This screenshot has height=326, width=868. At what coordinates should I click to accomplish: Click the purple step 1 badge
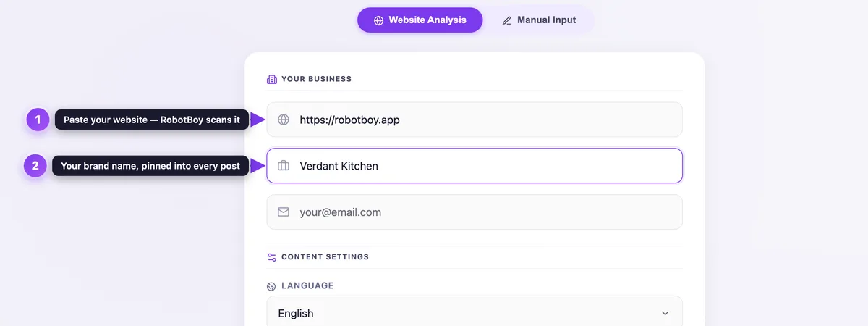[x=38, y=120]
